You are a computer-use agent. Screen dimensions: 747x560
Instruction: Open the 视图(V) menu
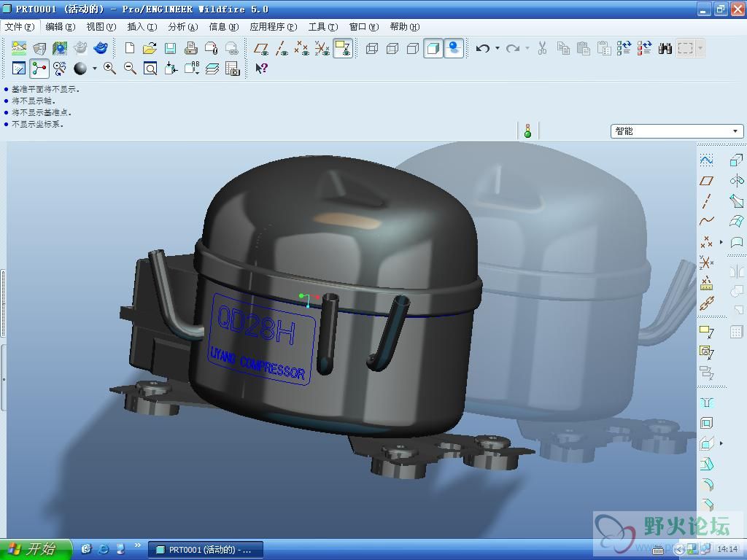click(x=101, y=27)
